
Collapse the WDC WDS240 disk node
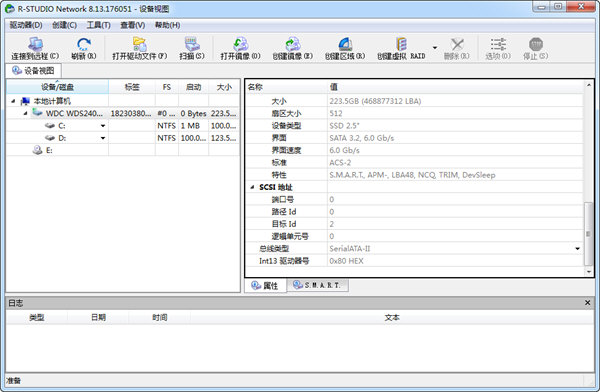coord(25,113)
